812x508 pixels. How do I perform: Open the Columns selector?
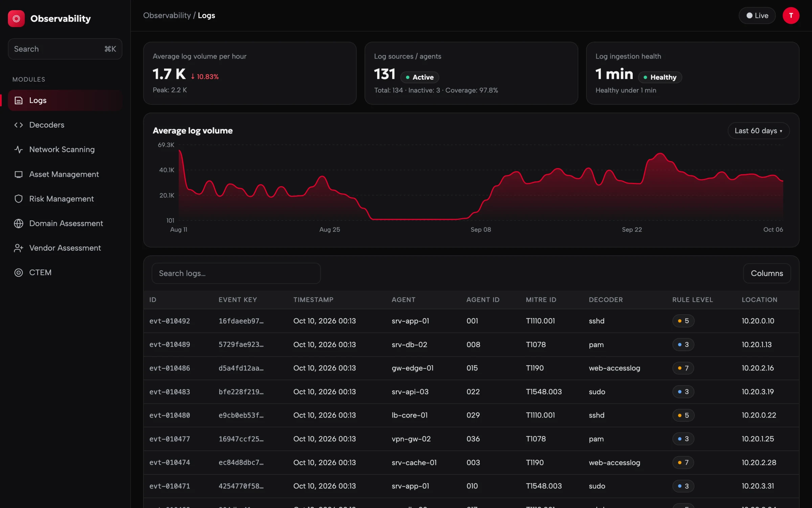tap(767, 273)
